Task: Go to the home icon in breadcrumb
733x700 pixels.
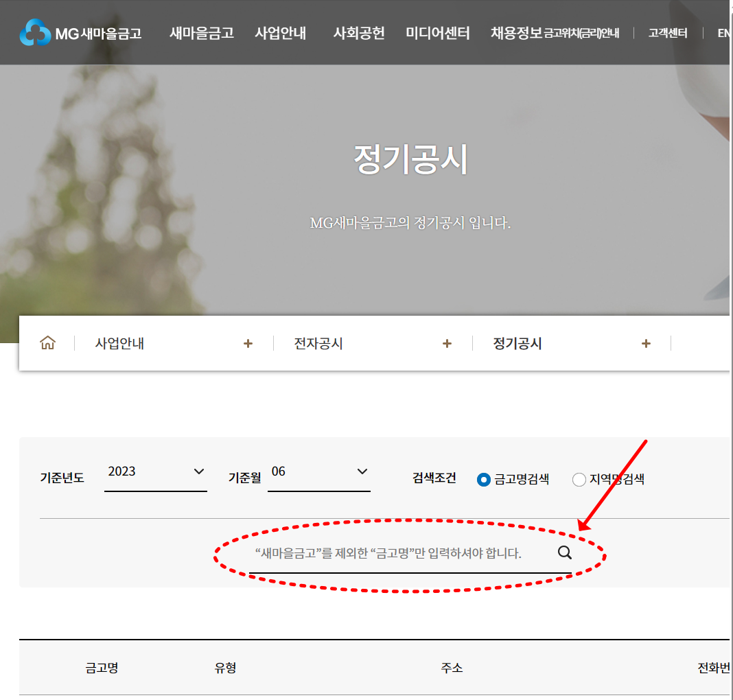Action: click(47, 343)
